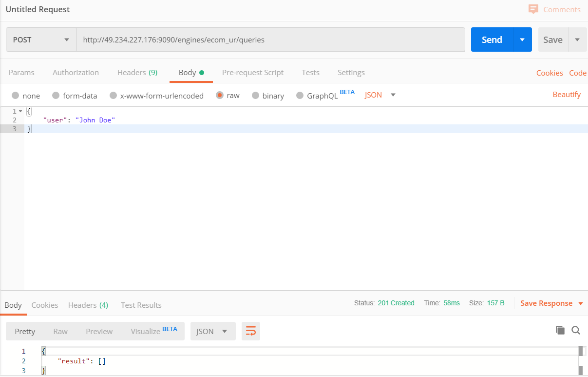Image resolution: width=588 pixels, height=377 pixels.
Task: Open the request body JSON format dropdown
Action: (380, 95)
